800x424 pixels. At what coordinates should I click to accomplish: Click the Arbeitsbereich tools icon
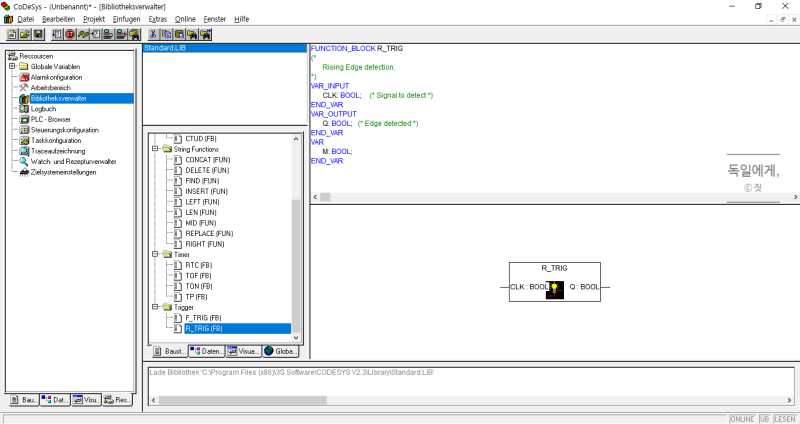[x=24, y=88]
